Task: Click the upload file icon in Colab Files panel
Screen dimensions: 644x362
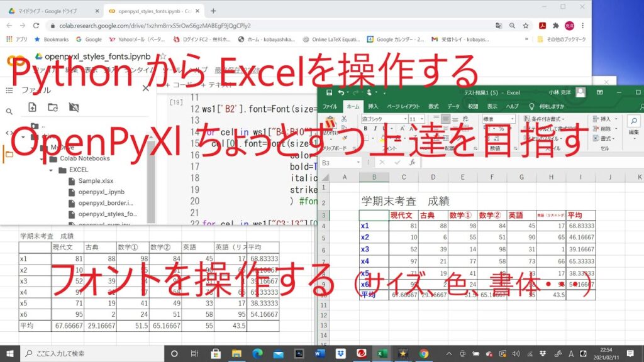Action: point(32,107)
